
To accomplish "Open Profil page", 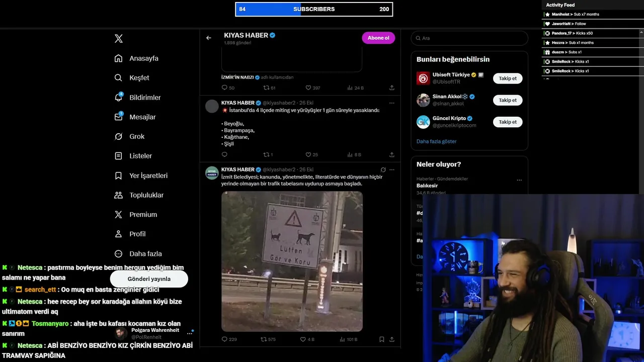I will [x=130, y=234].
